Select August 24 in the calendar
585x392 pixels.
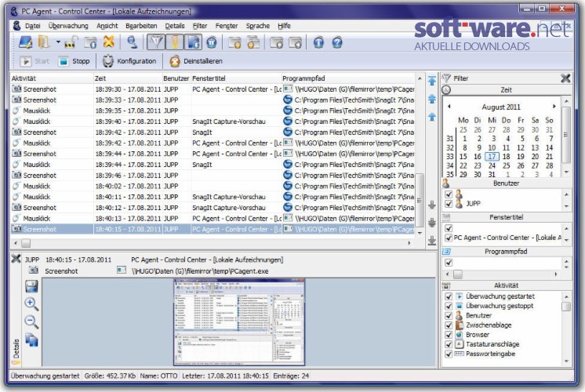(x=492, y=165)
